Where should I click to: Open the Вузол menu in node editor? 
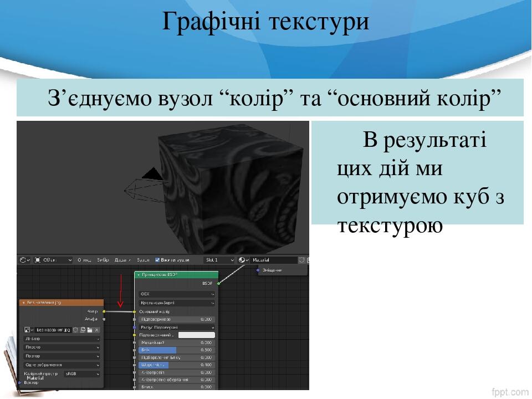pyautogui.click(x=143, y=260)
